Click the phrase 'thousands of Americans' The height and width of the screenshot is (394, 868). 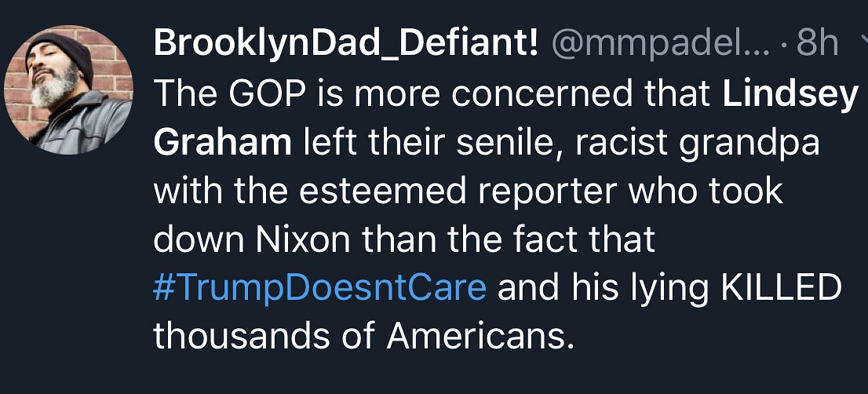359,336
